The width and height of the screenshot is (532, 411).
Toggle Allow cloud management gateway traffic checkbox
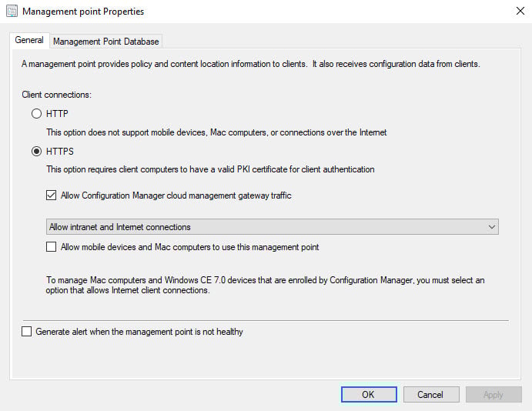(52, 195)
